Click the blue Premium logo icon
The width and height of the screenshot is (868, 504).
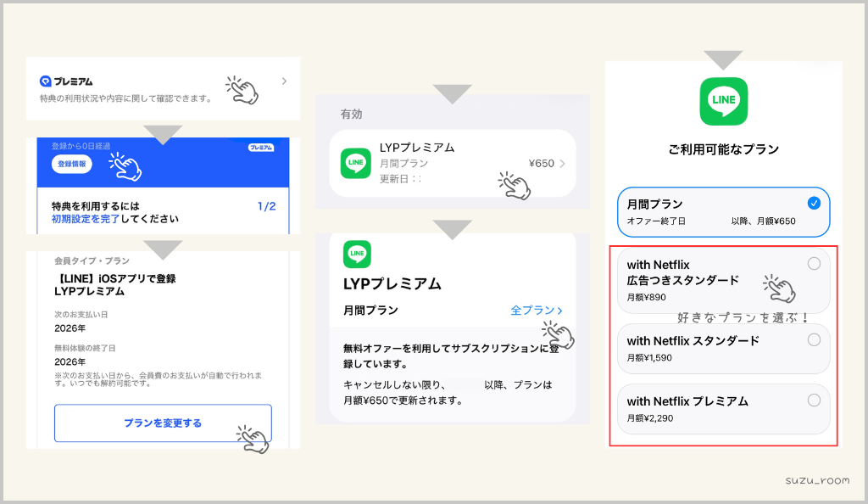tap(46, 81)
